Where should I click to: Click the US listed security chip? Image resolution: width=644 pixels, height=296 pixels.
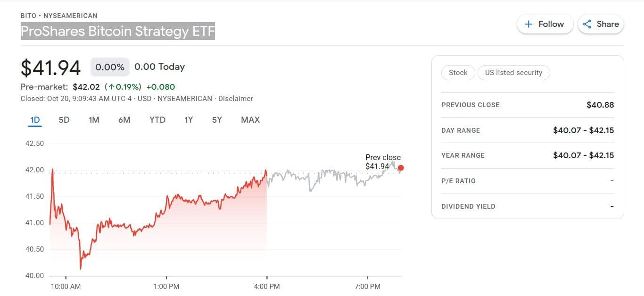tap(513, 73)
